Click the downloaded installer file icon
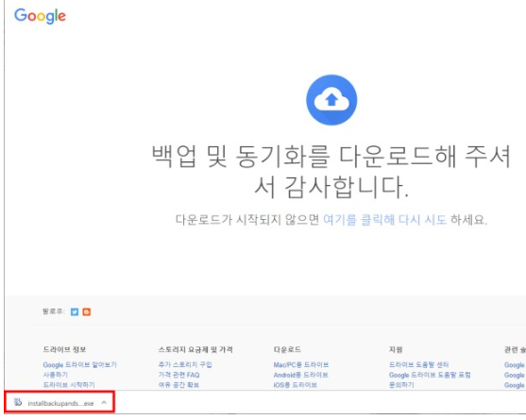The image size is (526, 420). tap(18, 402)
